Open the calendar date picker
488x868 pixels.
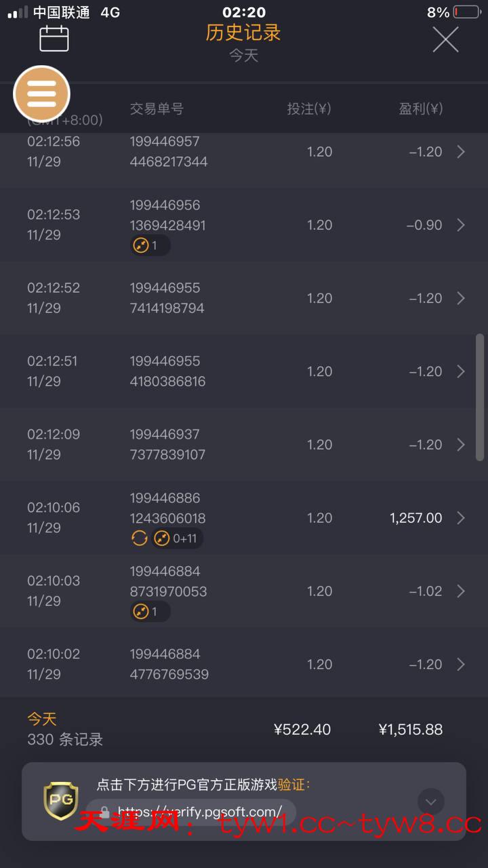pyautogui.click(x=54, y=39)
